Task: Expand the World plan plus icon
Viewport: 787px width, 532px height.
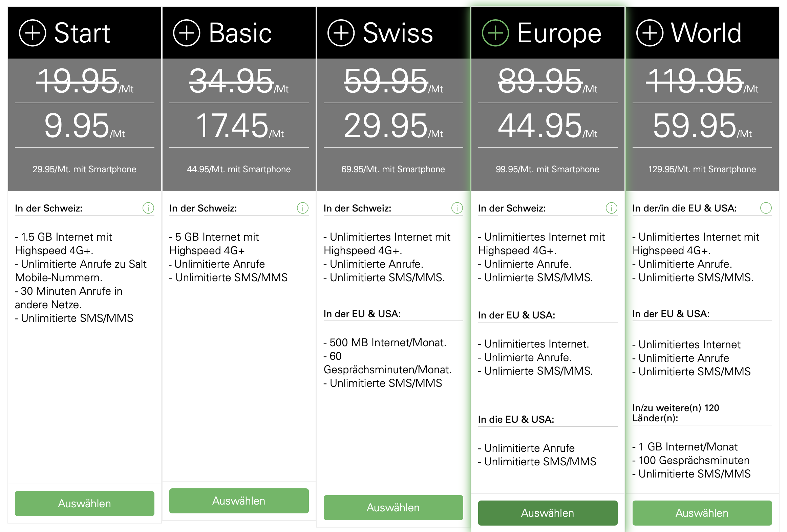Action: point(650,33)
